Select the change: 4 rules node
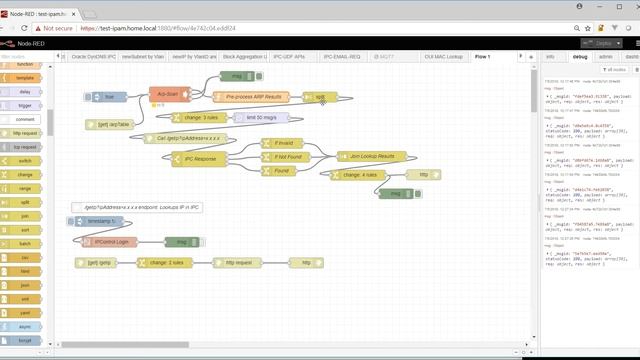The width and height of the screenshot is (640, 360). pyautogui.click(x=358, y=175)
